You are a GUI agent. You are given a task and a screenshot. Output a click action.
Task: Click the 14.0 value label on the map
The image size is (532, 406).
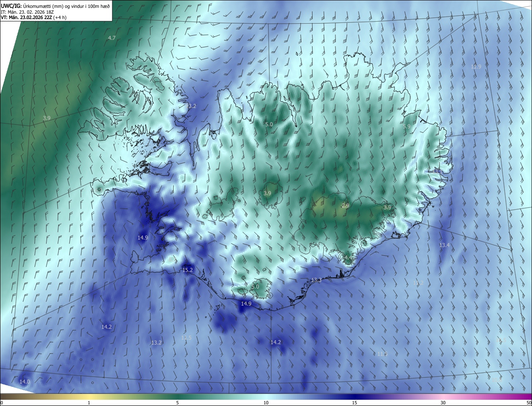[x=25, y=382]
